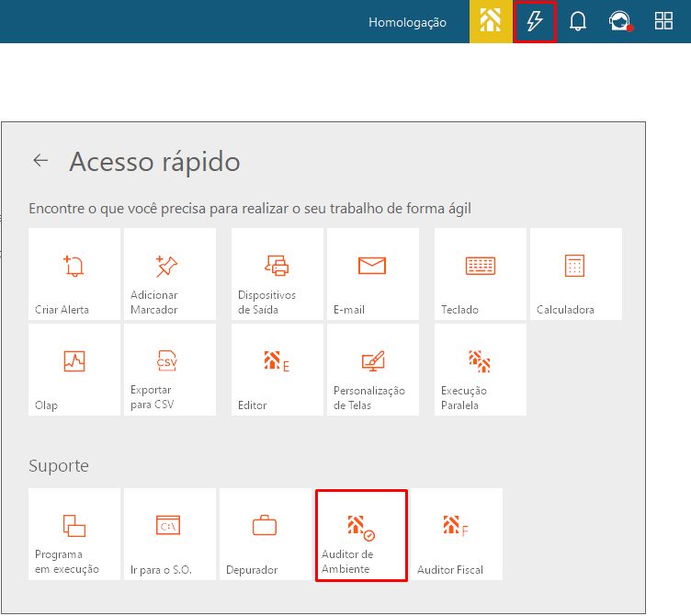Click the Acesso rápido heading

tap(154, 162)
